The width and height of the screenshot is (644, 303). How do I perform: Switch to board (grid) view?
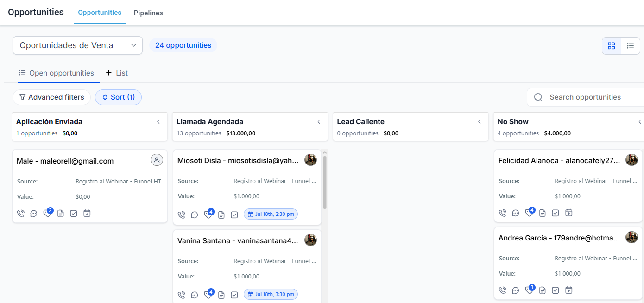point(612,46)
